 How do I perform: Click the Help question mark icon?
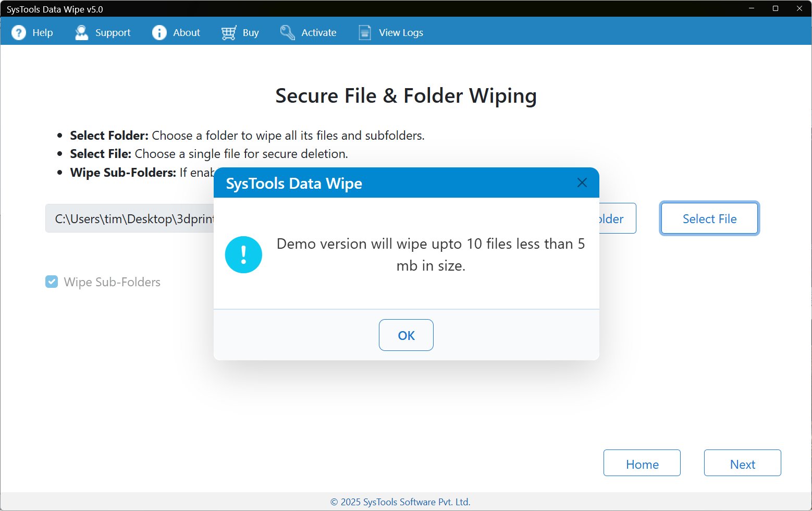pyautogui.click(x=19, y=33)
